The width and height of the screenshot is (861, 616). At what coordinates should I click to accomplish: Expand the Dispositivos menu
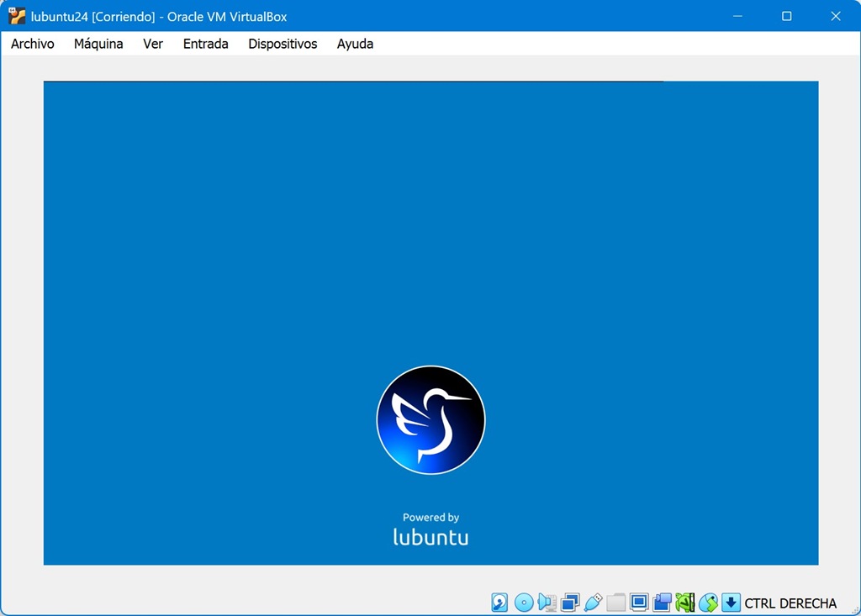[x=283, y=44]
